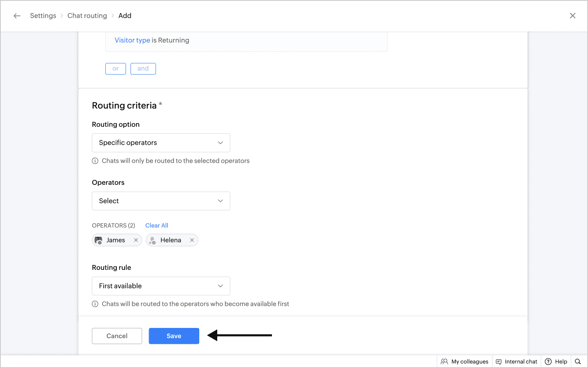This screenshot has width=588, height=368.
Task: Add an 'and' condition
Action: point(143,69)
